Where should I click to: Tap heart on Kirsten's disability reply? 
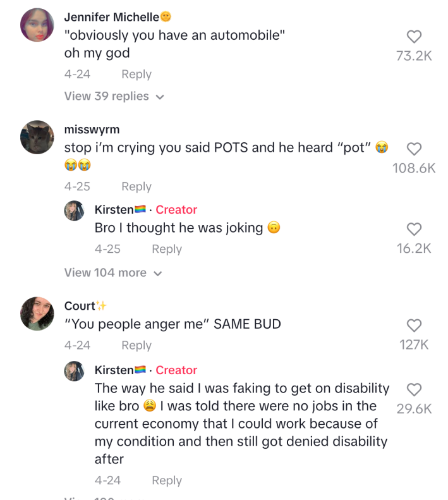click(x=414, y=389)
